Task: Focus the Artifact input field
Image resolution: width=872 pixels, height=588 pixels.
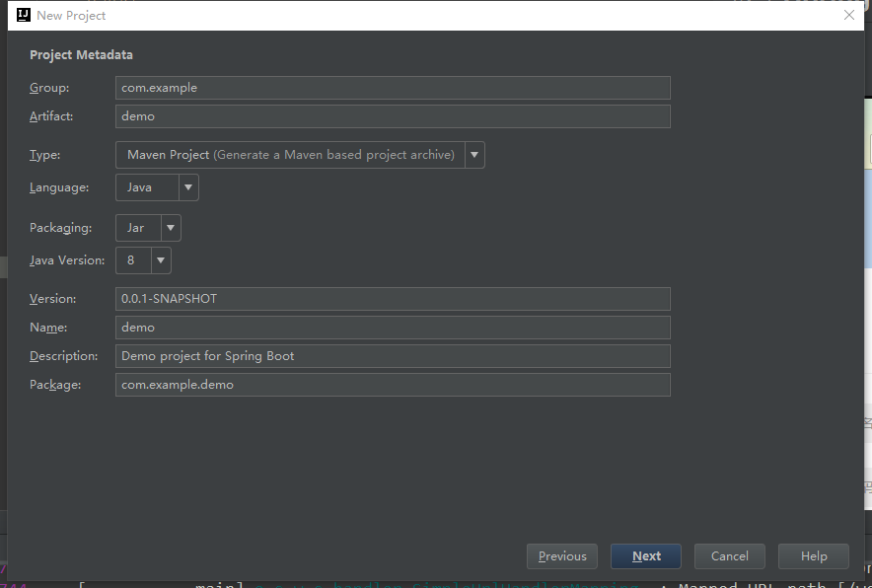Action: 393,116
